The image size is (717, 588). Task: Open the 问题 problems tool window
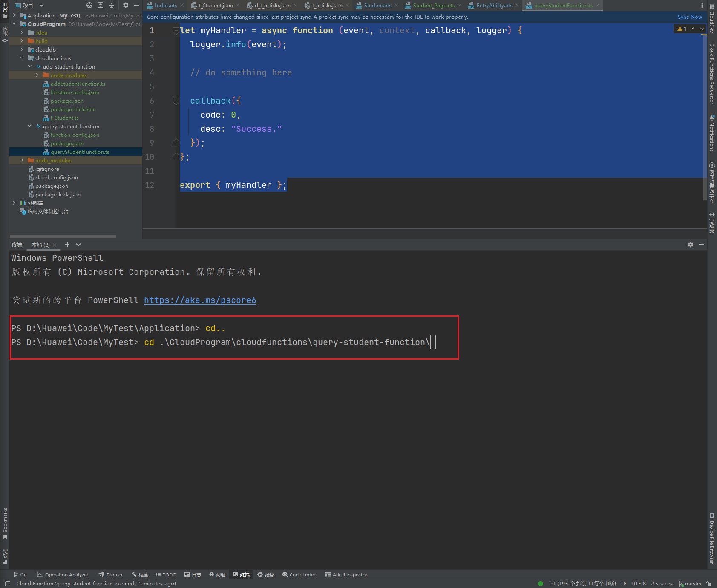click(217, 574)
